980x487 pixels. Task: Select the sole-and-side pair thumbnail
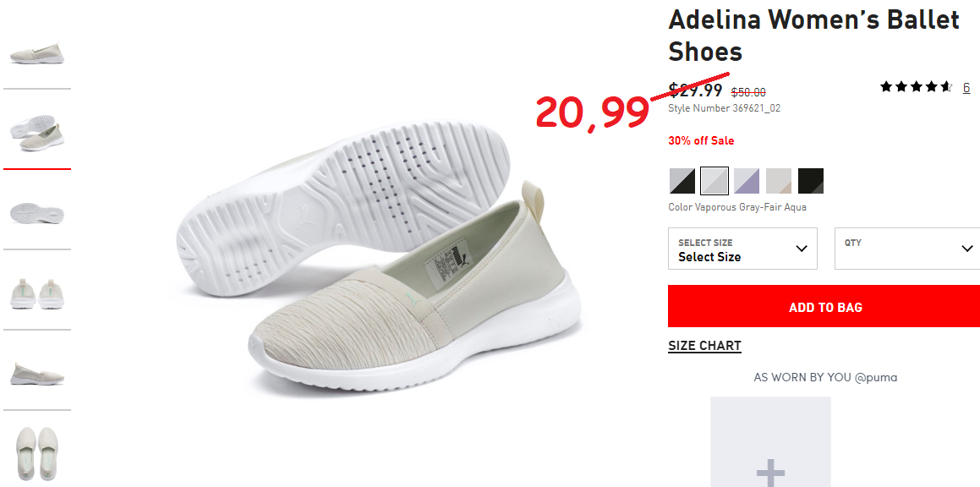(x=37, y=132)
